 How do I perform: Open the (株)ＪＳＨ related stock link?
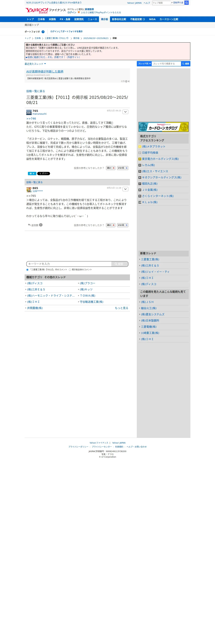147,302
